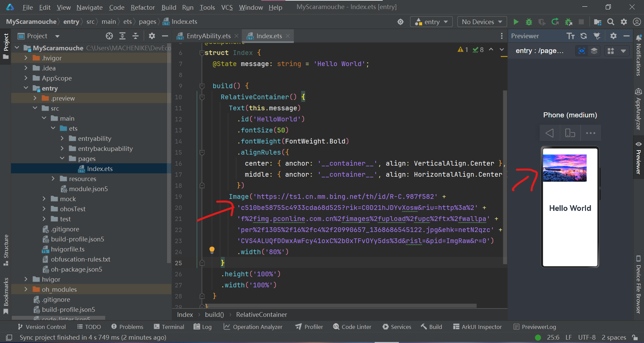
Task: Refresh the Previewer
Action: click(584, 36)
